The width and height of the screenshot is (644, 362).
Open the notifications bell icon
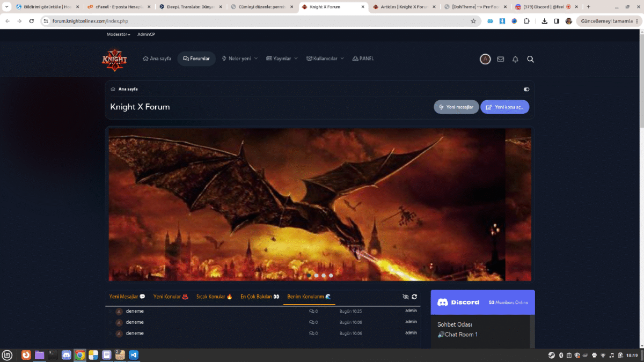[515, 59]
